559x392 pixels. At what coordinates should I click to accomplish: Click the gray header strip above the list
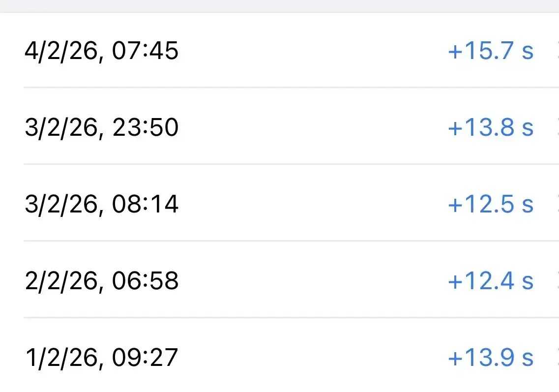(x=279, y=5)
